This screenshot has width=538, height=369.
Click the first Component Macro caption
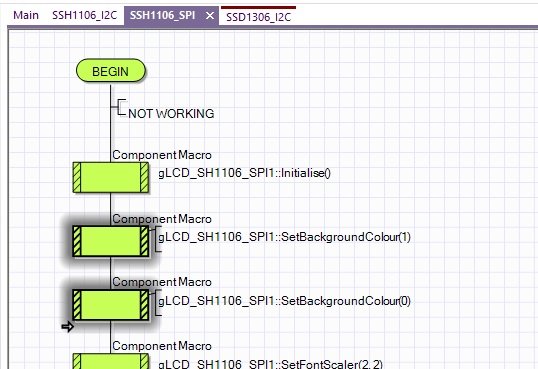(162, 155)
